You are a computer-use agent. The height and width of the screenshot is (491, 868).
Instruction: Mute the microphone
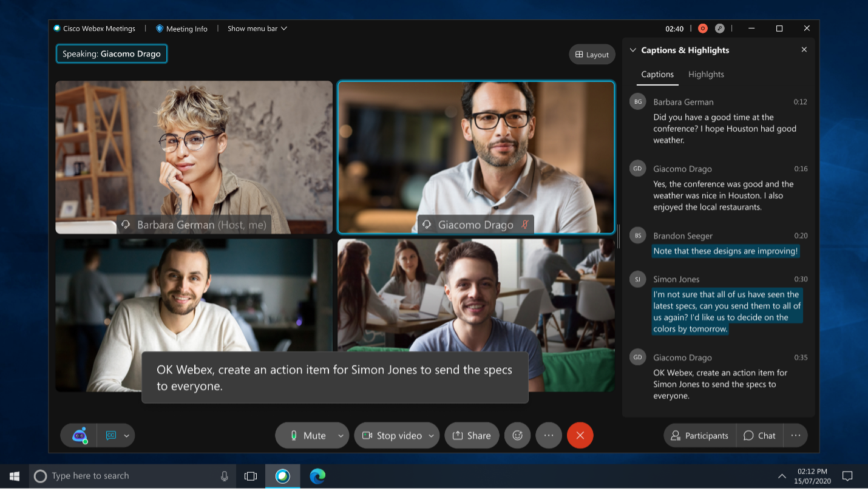click(x=307, y=435)
